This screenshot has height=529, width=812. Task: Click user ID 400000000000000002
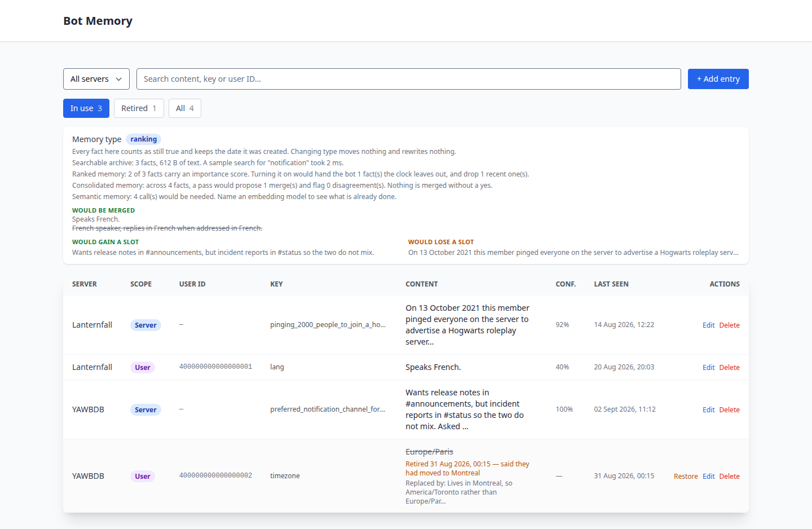click(x=216, y=476)
